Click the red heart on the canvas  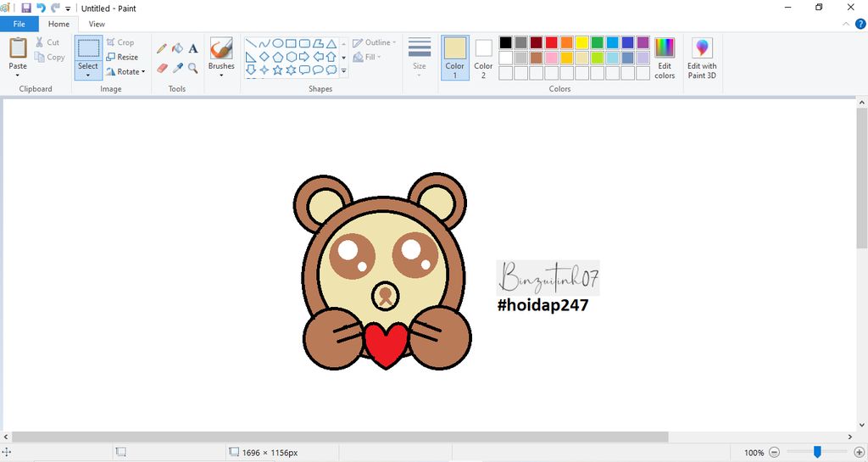click(x=386, y=345)
